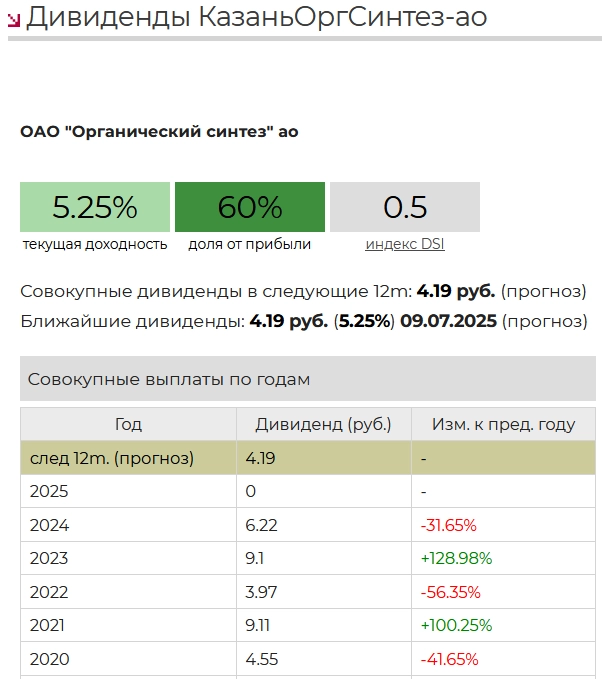
Task: Click the light green 5.25% yield box
Action: tap(95, 207)
